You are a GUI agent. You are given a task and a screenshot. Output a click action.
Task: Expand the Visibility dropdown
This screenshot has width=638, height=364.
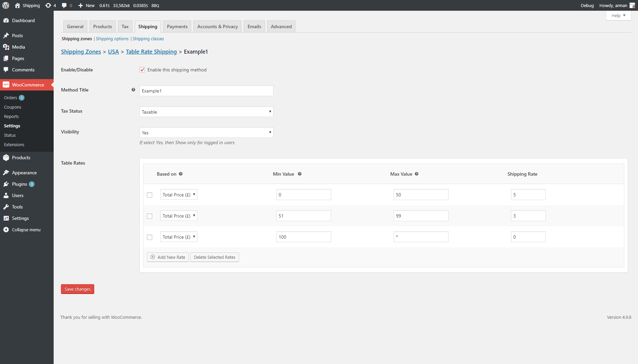pyautogui.click(x=206, y=132)
